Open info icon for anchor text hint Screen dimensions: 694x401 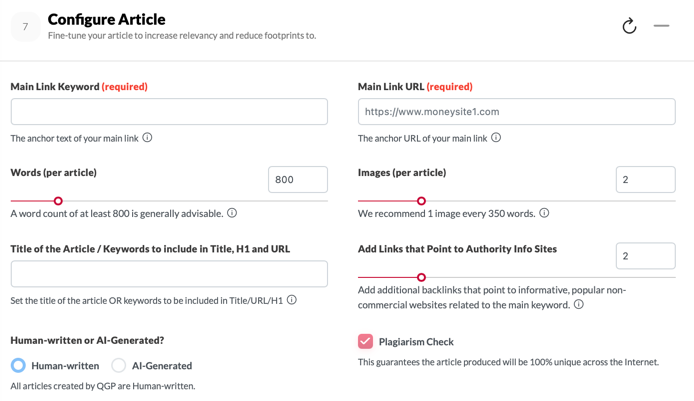147,138
